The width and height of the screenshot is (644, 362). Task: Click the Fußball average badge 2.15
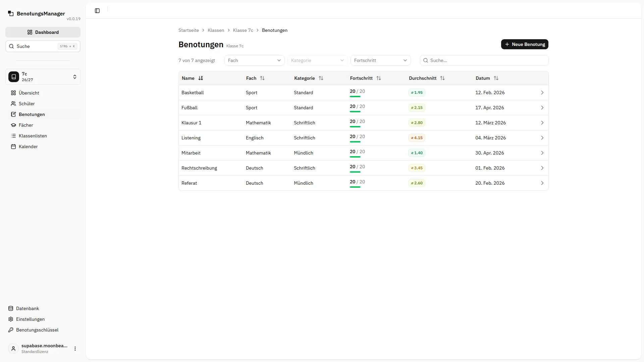[x=417, y=108]
